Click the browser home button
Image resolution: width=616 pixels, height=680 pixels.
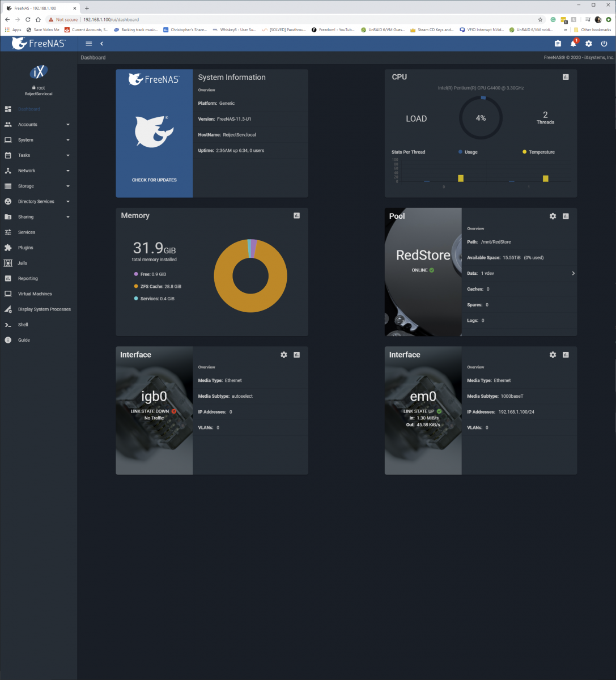[38, 19]
